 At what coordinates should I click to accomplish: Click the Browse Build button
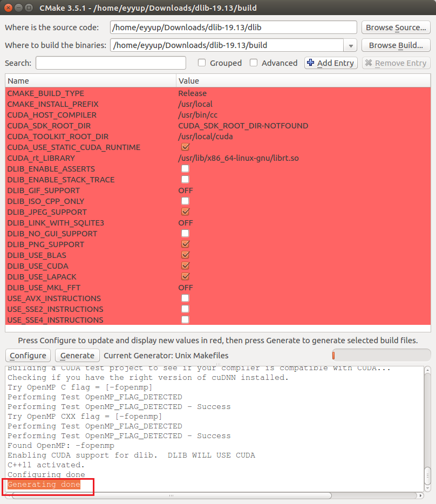pos(396,45)
